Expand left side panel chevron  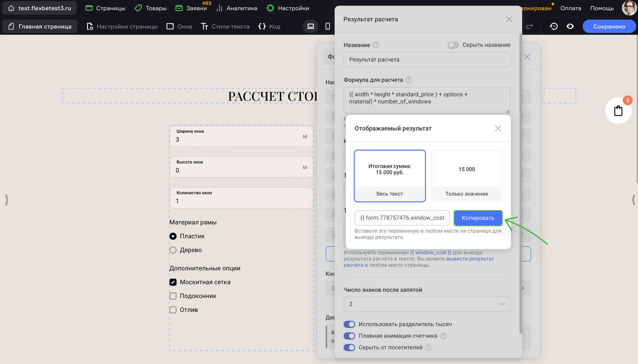pos(6,200)
